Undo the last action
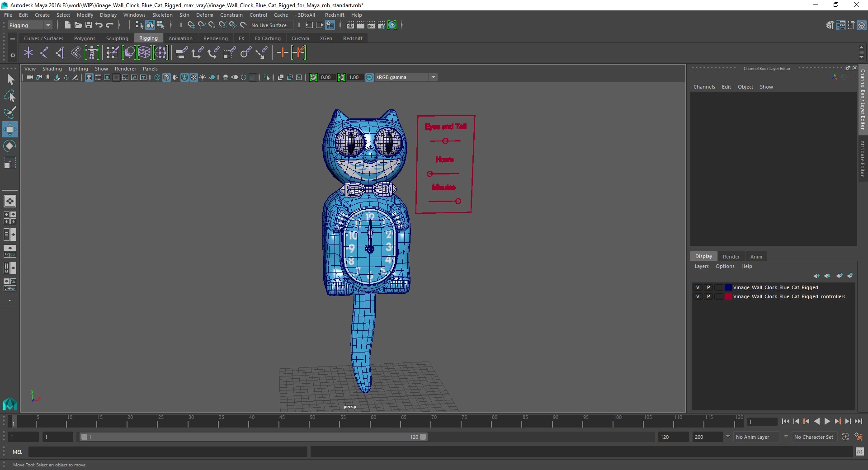This screenshot has width=868, height=470. pos(99,25)
